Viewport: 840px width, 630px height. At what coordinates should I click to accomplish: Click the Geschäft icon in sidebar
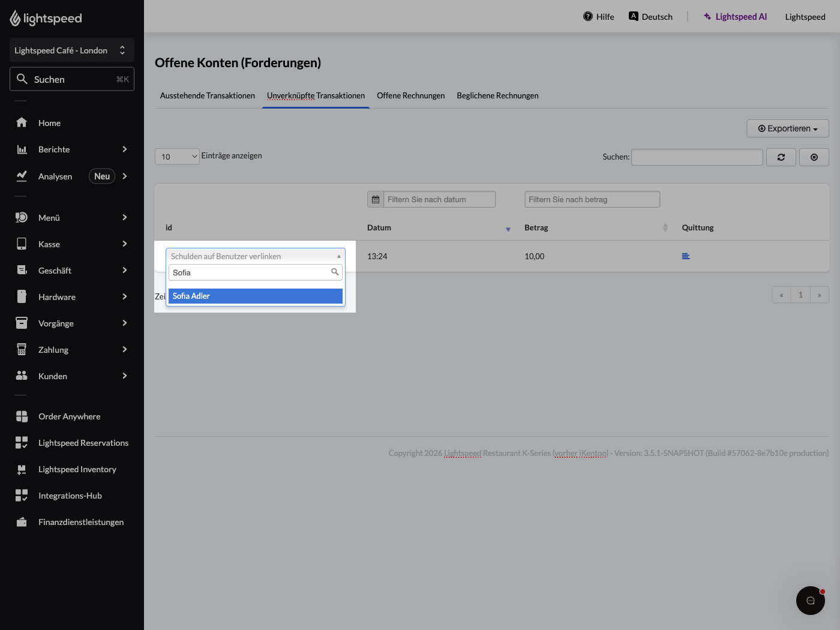click(x=22, y=270)
